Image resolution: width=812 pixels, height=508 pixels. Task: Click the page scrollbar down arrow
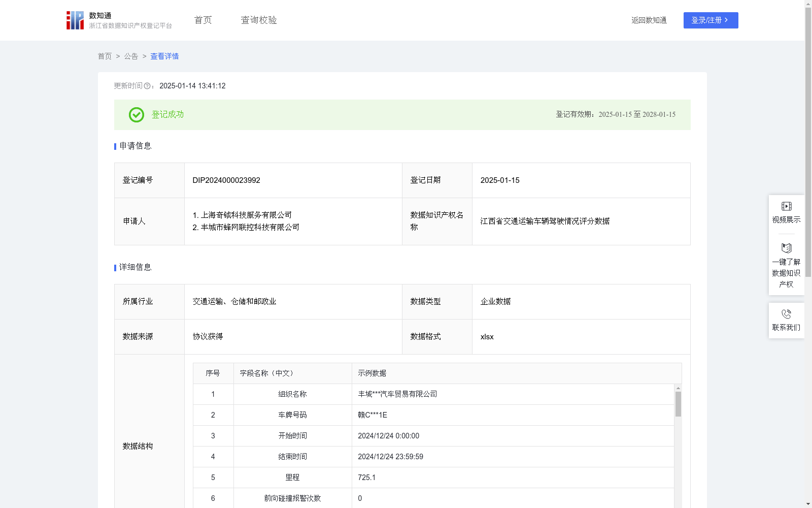tap(808, 504)
